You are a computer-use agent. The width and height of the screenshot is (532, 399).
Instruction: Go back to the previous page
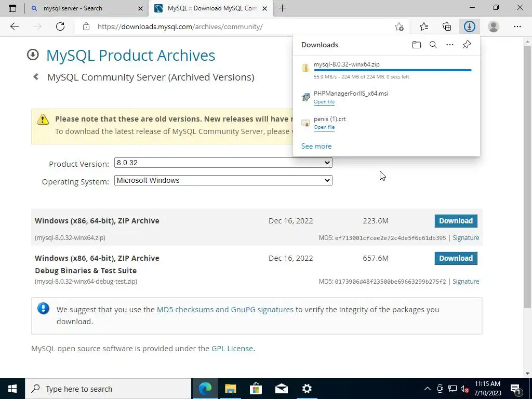pyautogui.click(x=14, y=26)
